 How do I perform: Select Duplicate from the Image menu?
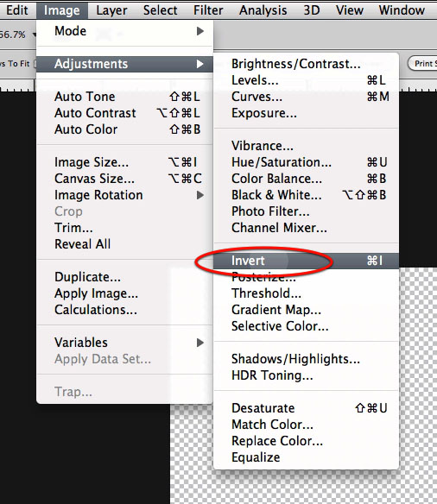click(124, 277)
